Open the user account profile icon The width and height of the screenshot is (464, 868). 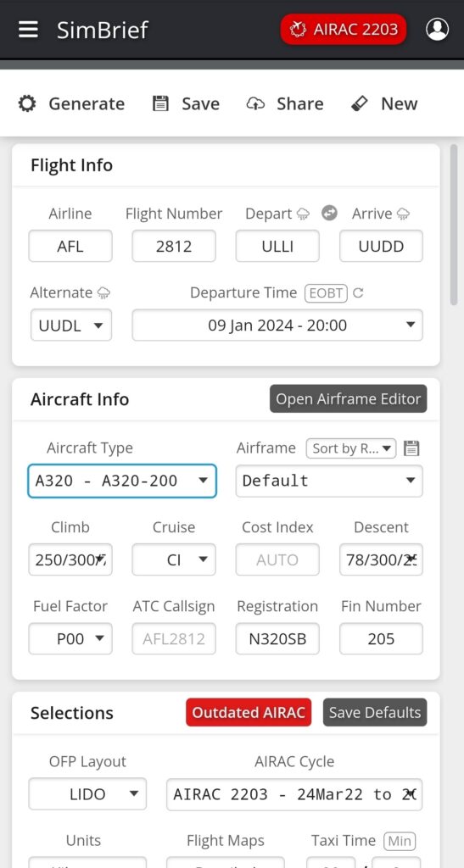(437, 30)
